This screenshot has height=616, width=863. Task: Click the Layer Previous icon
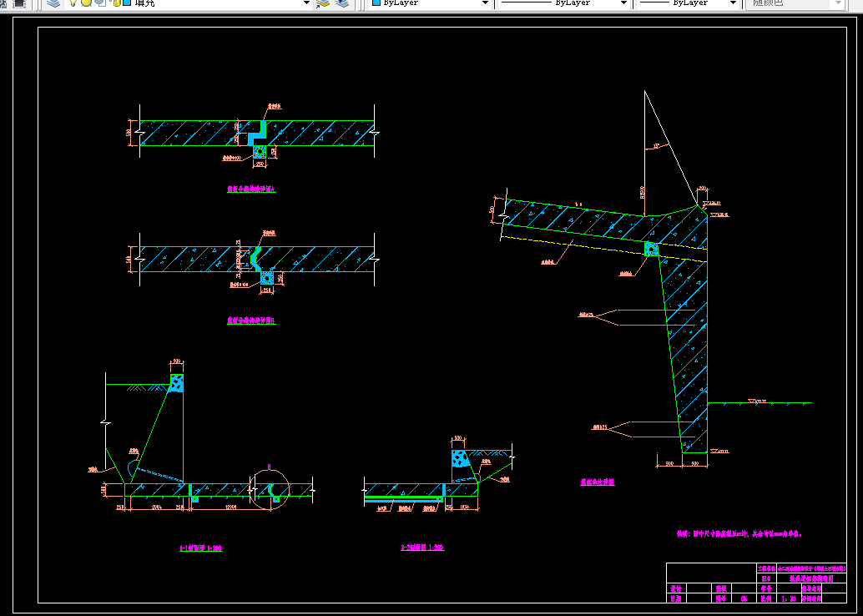coord(342,3)
